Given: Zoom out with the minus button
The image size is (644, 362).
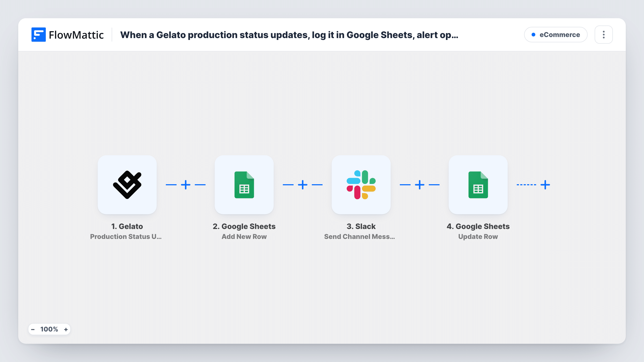Looking at the screenshot, I should (x=33, y=329).
